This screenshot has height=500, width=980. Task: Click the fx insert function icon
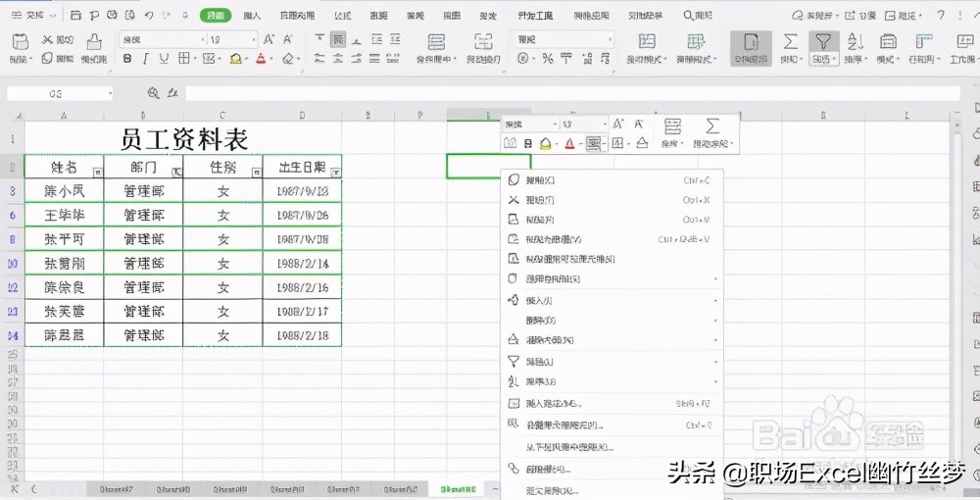point(173,93)
